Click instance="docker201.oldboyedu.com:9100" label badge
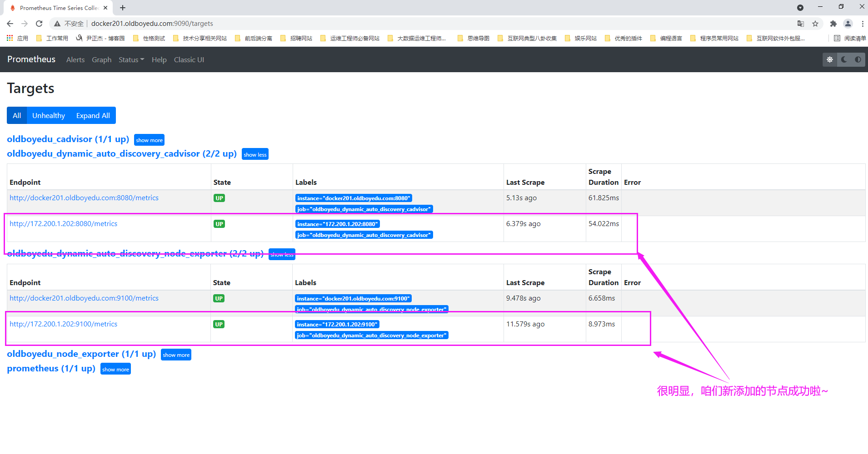The height and width of the screenshot is (454, 868). (353, 298)
